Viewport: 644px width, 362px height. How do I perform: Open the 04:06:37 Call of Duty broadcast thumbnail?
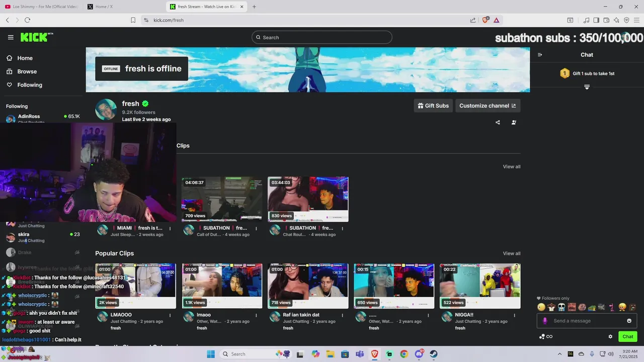[222, 199]
